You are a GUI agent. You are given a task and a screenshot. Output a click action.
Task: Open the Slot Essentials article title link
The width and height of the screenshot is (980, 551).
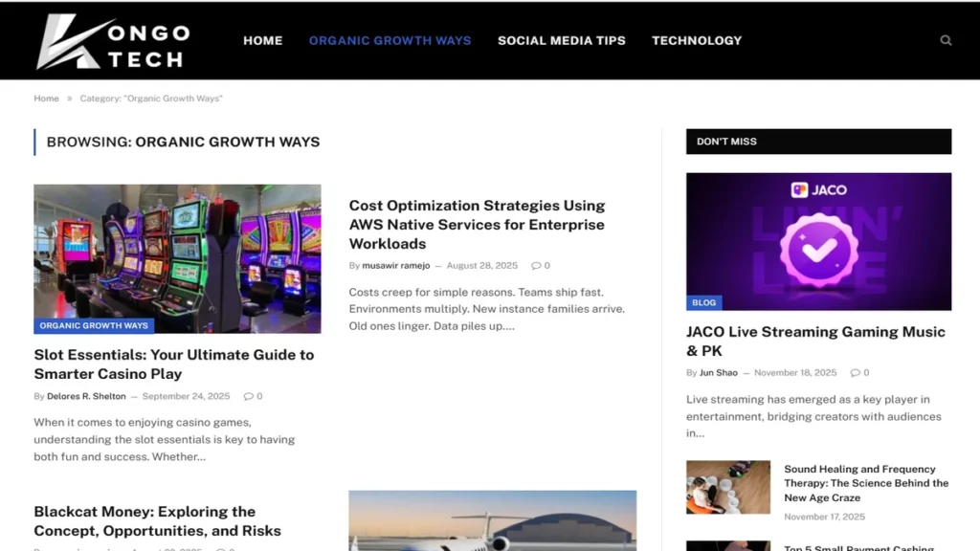click(x=174, y=364)
